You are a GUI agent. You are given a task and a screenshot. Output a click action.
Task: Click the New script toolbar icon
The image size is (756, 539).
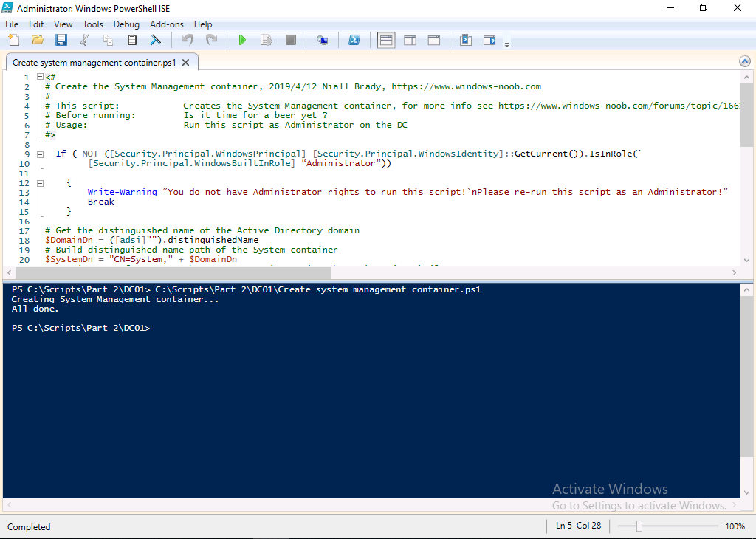(15, 40)
